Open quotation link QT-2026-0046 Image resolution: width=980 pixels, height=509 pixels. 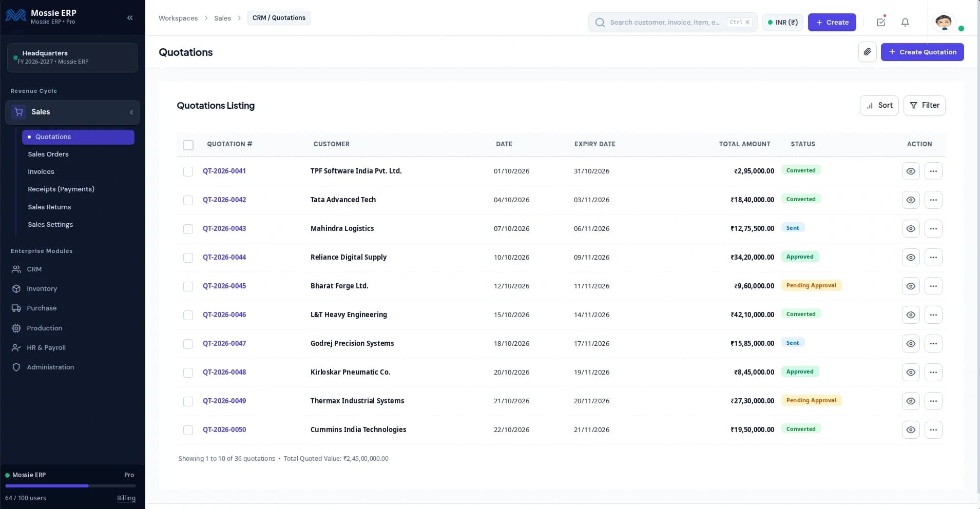224,315
